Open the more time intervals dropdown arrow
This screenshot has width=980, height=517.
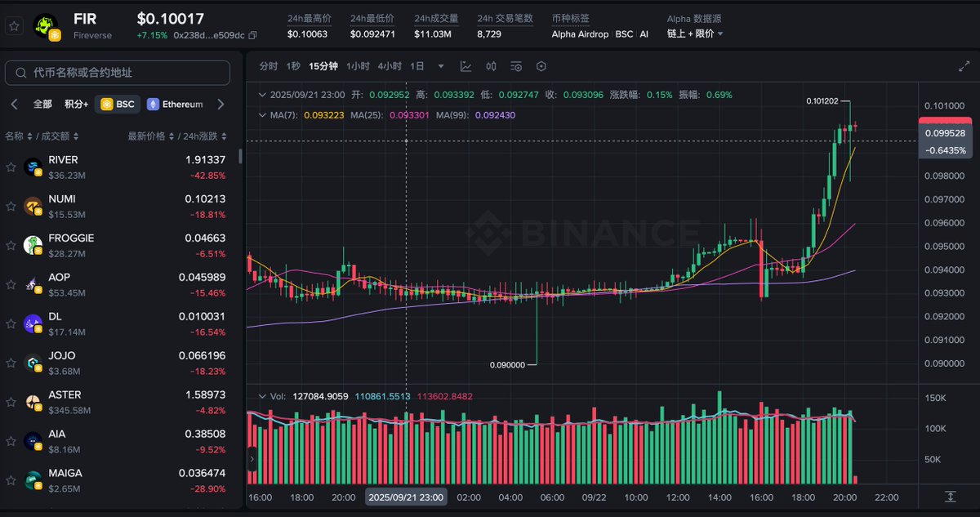[x=441, y=66]
